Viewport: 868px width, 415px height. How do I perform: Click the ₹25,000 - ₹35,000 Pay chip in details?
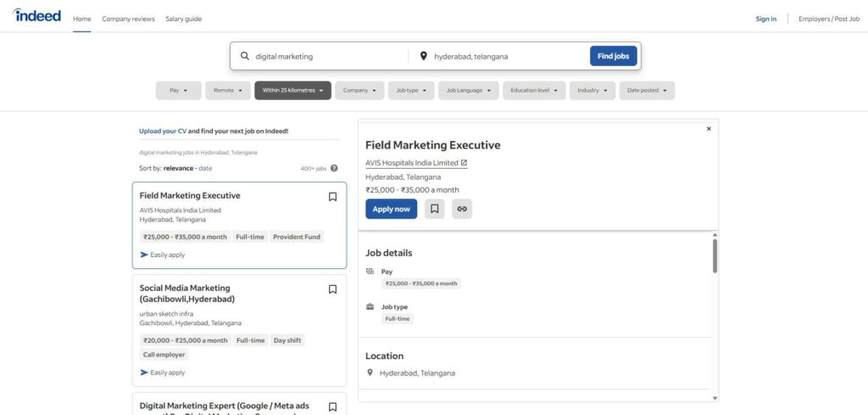[x=421, y=283]
